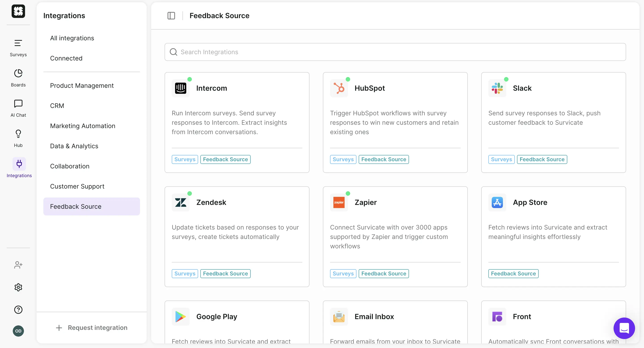Open the OD profile avatar
644x348 pixels.
[x=18, y=331]
